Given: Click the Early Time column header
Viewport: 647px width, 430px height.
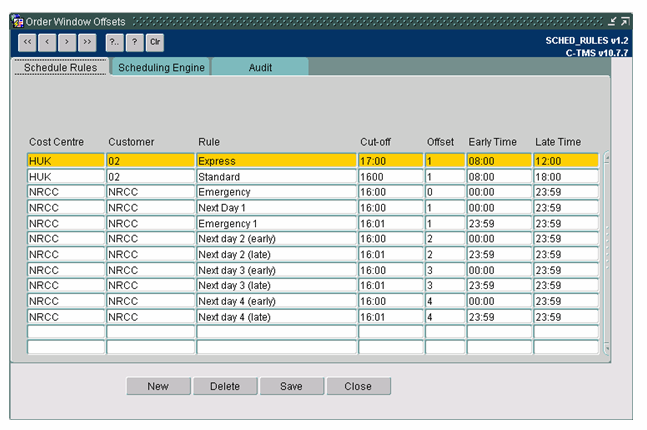Looking at the screenshot, I should pos(492,142).
